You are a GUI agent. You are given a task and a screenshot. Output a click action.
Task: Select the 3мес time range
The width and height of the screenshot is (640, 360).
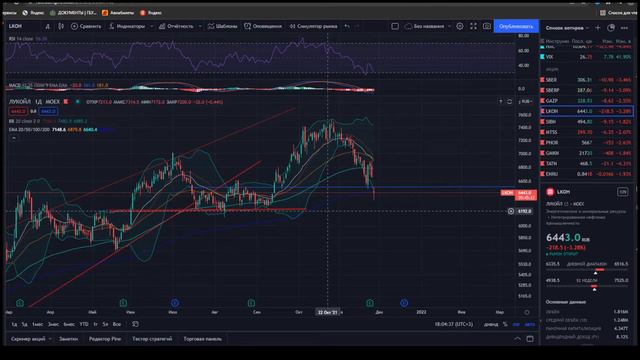point(53,324)
